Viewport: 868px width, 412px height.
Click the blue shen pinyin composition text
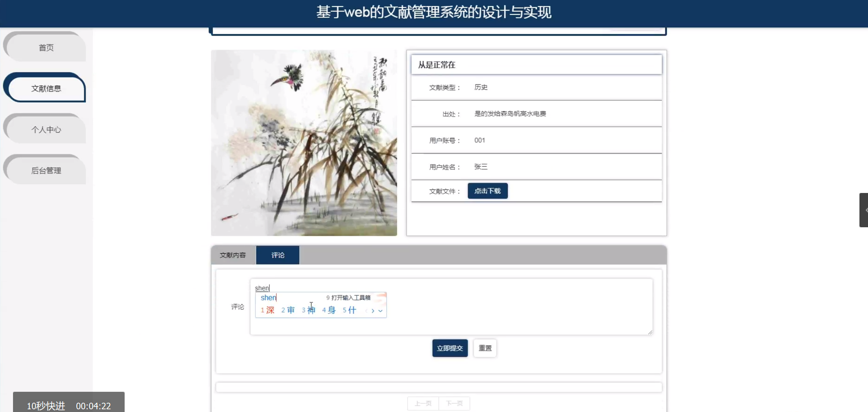[x=268, y=298]
